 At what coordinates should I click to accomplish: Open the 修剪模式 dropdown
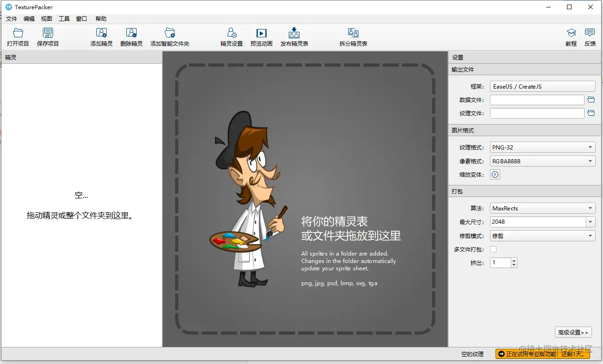click(x=543, y=236)
